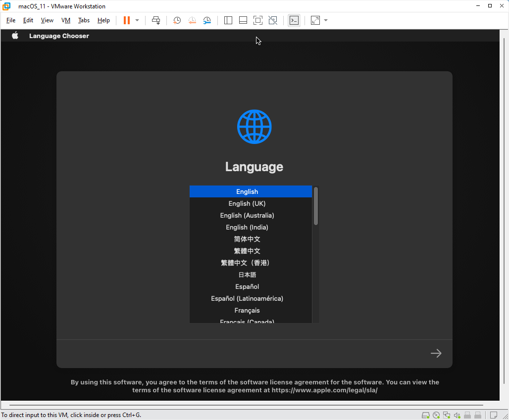Image resolution: width=509 pixels, height=420 pixels.
Task: Toggle the thumbnail bar view
Action: click(x=243, y=20)
